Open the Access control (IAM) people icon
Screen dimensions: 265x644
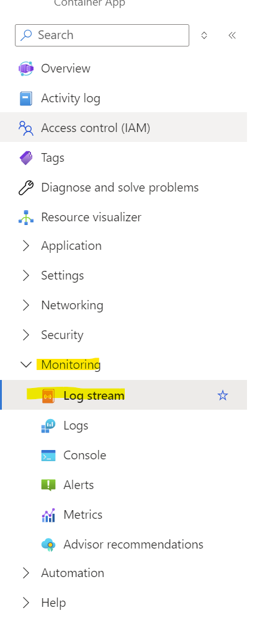point(26,128)
